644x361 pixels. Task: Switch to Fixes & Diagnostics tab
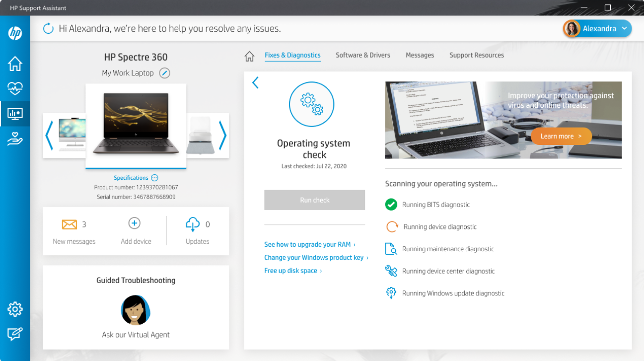292,55
